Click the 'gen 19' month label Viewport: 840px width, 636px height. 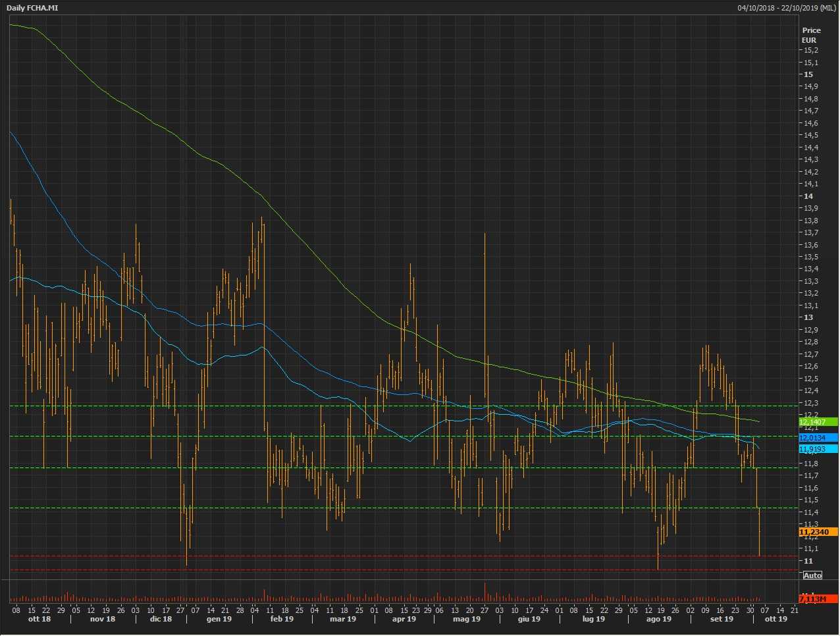[219, 619]
